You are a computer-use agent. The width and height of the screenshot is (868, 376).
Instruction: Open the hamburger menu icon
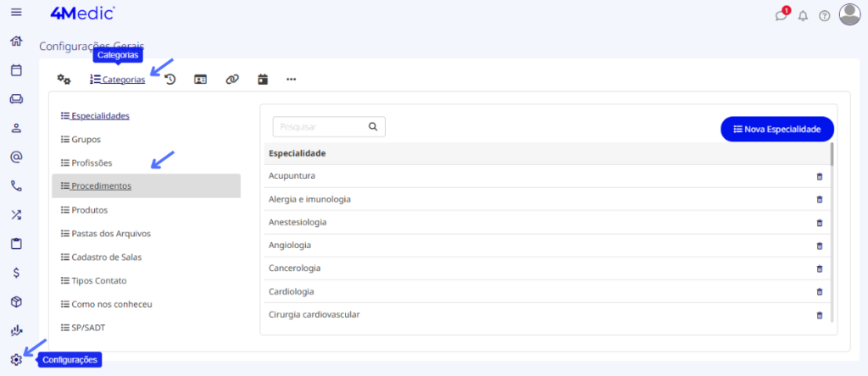(x=17, y=12)
